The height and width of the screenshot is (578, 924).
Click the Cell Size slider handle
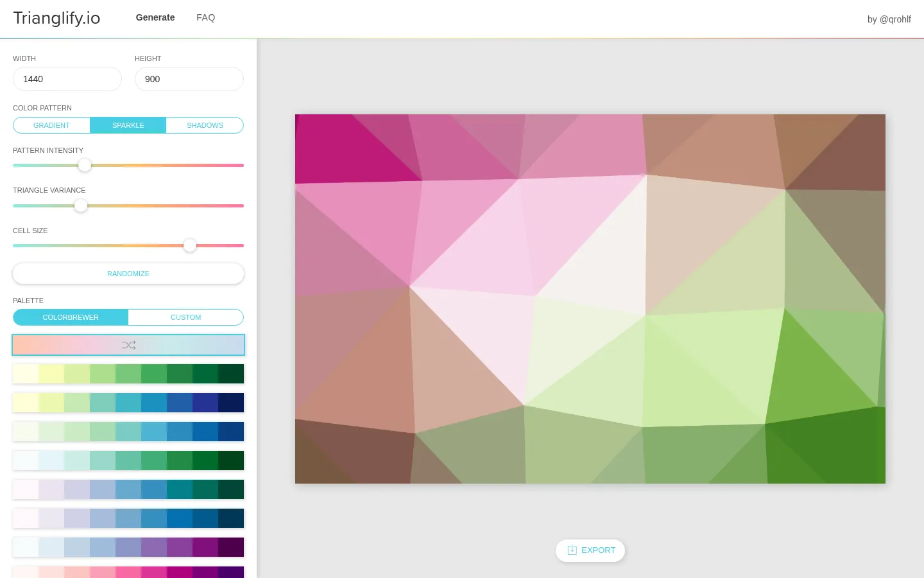(x=190, y=245)
